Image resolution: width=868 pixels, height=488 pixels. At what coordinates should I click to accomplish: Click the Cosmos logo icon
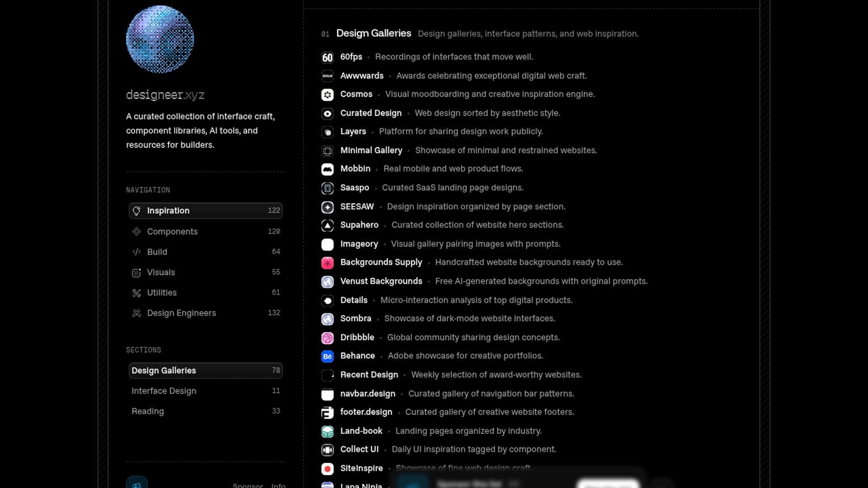[x=327, y=94]
